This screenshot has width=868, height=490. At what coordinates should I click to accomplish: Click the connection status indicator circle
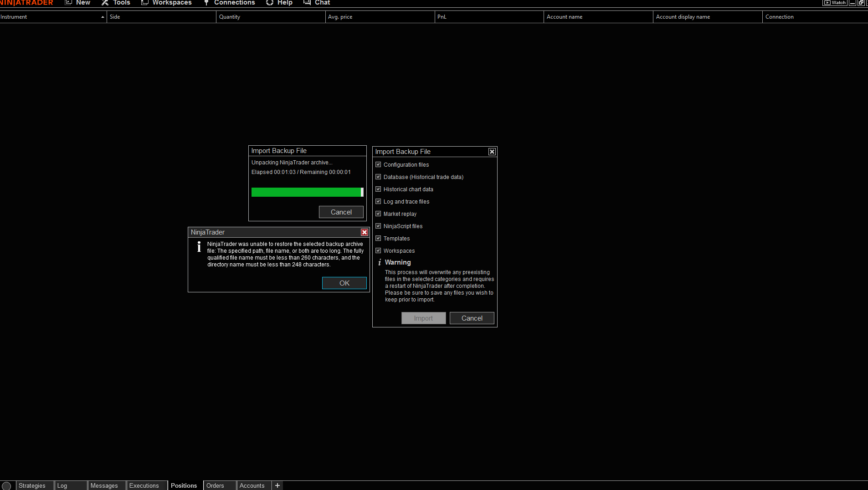[6, 485]
